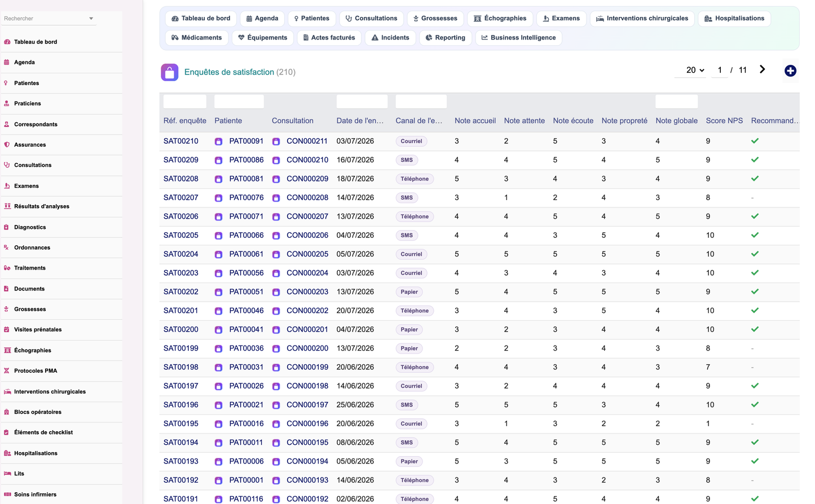Click Date de l'enquête filter field
The image size is (815, 504).
coord(362,101)
